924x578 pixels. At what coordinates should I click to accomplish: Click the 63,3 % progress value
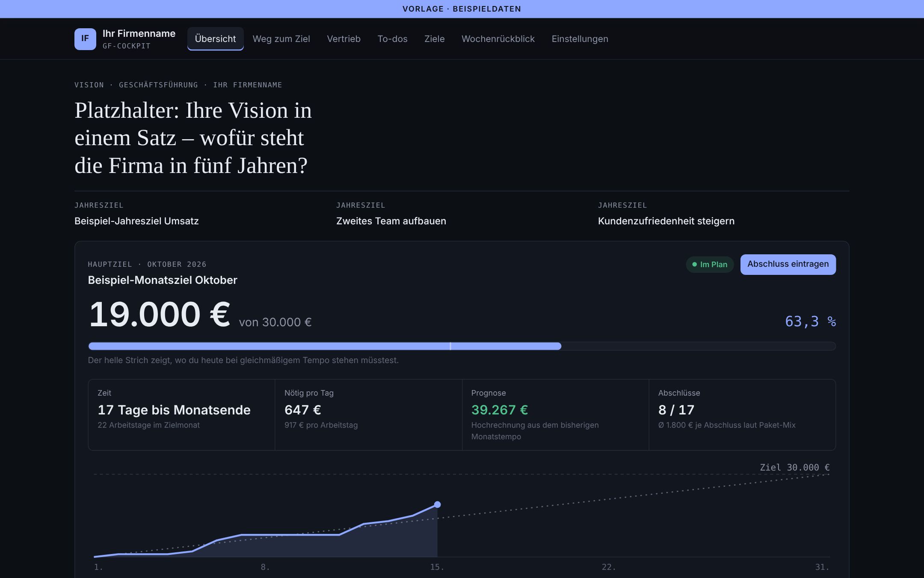(810, 322)
